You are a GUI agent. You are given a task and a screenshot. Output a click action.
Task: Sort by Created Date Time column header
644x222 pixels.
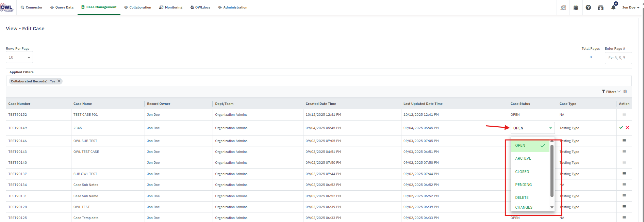click(320, 104)
